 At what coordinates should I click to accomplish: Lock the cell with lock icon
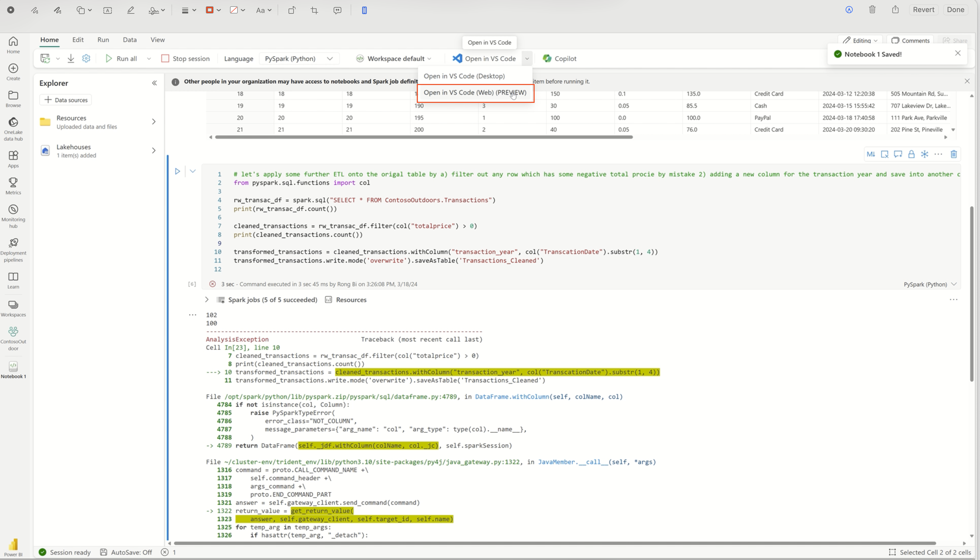[x=911, y=154]
